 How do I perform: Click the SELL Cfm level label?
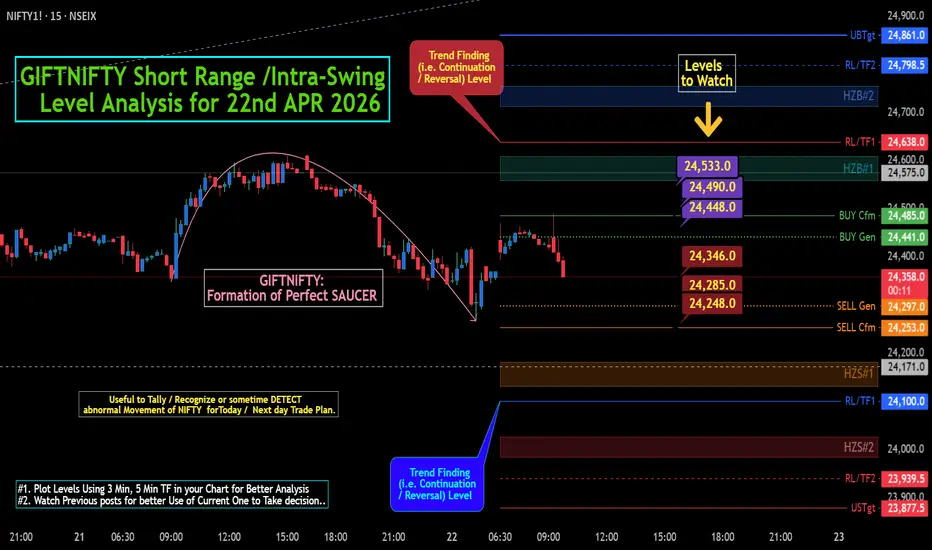(x=856, y=327)
